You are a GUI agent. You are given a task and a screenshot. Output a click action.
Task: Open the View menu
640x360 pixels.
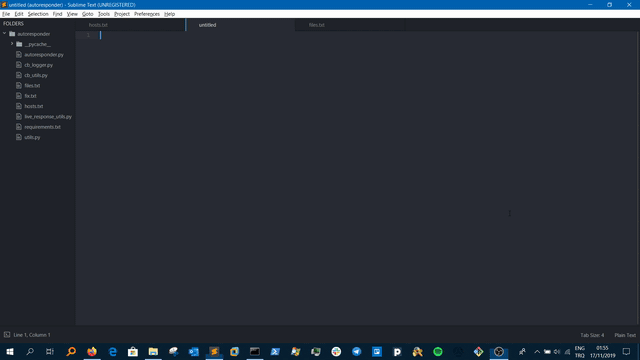click(x=72, y=14)
